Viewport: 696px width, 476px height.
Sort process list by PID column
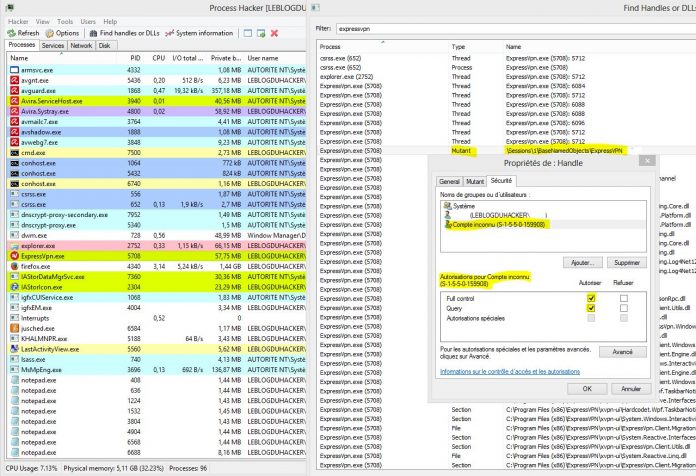tap(130, 58)
